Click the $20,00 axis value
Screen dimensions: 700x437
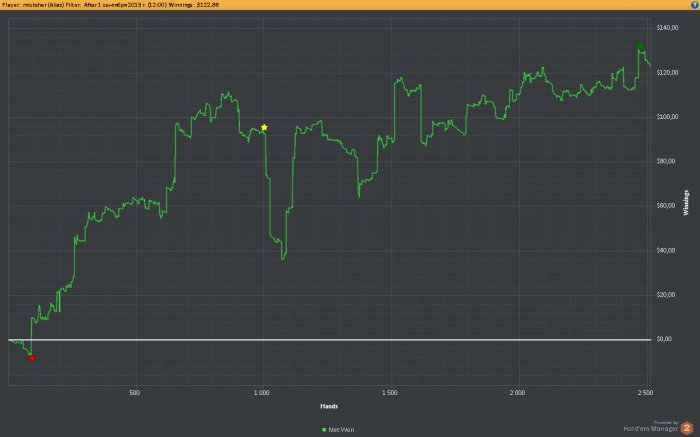(666, 295)
